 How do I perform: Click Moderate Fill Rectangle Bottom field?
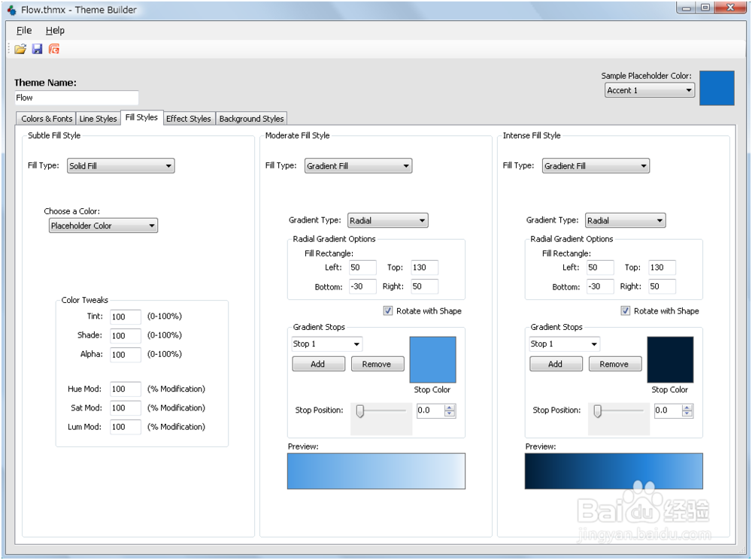(x=362, y=286)
